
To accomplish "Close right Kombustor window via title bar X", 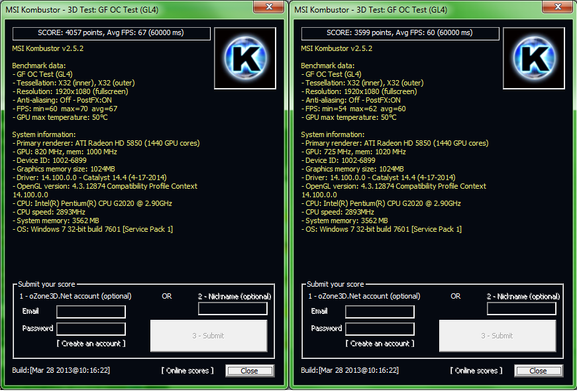I will coord(558,7).
